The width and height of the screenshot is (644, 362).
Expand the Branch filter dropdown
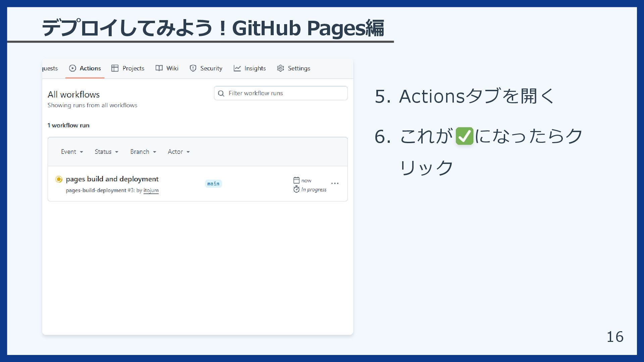point(143,152)
